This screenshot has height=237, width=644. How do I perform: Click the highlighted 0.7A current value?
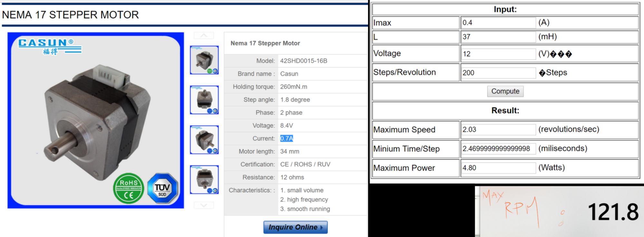click(287, 139)
